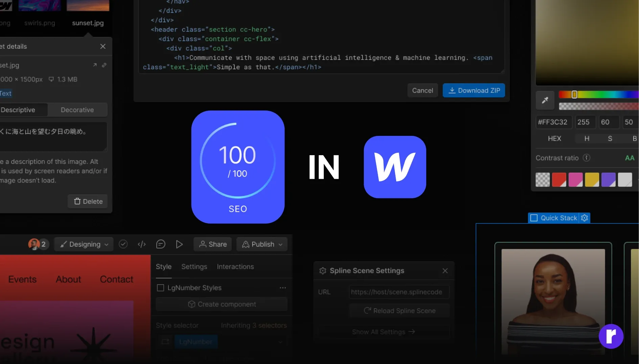This screenshot has height=364, width=639.
Task: Select the yellow color swatch
Action: pyautogui.click(x=592, y=180)
